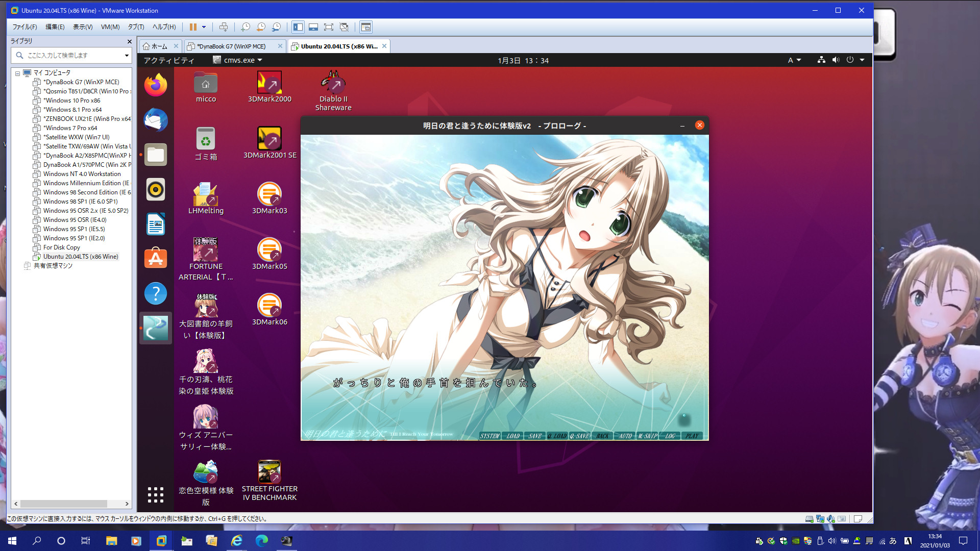Viewport: 980px width, 551px height.
Task: Open アクティビティ overview in Ubuntu
Action: [x=169, y=60]
